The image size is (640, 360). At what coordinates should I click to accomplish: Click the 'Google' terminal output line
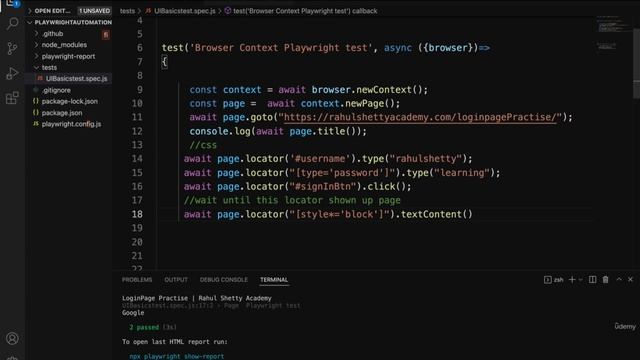coord(133,313)
